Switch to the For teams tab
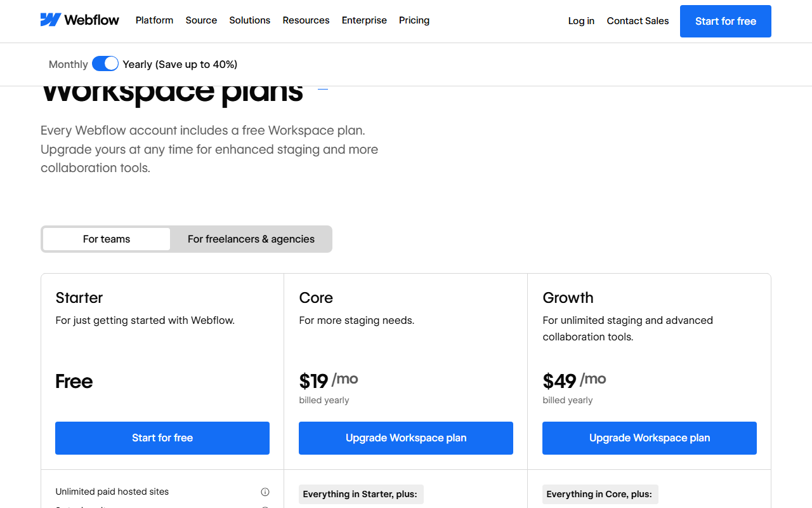The image size is (812, 508). pyautogui.click(x=107, y=239)
